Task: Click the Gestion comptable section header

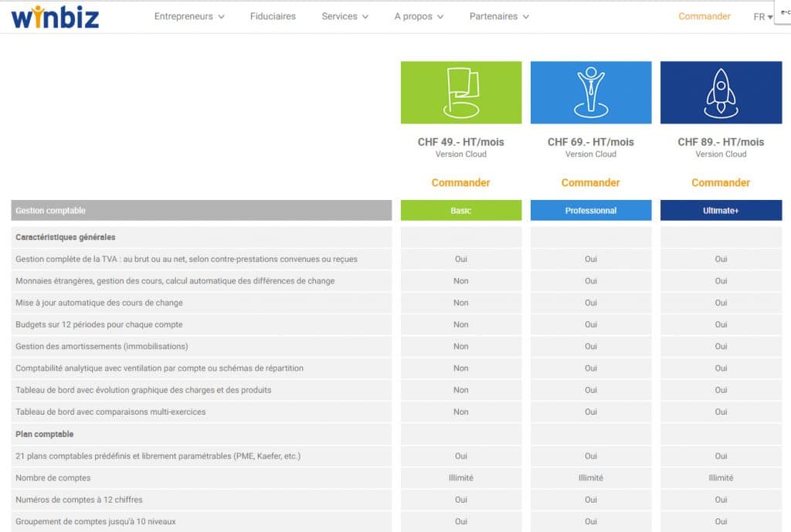Action: click(202, 210)
